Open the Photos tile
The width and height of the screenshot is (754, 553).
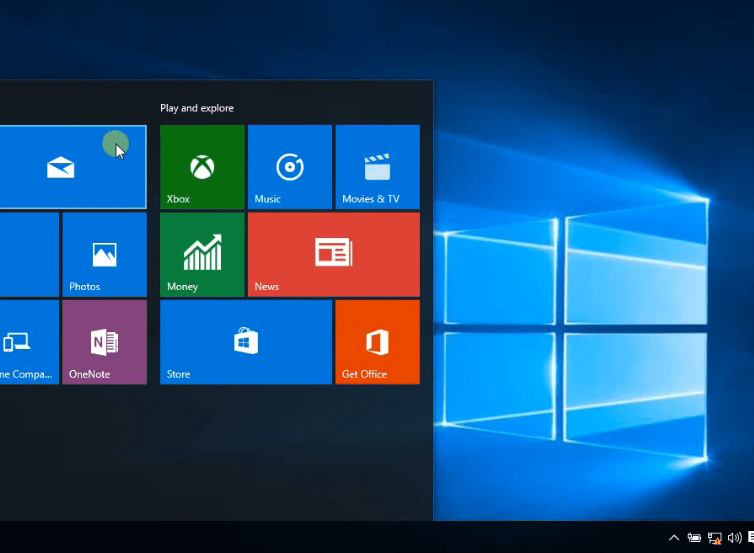104,254
